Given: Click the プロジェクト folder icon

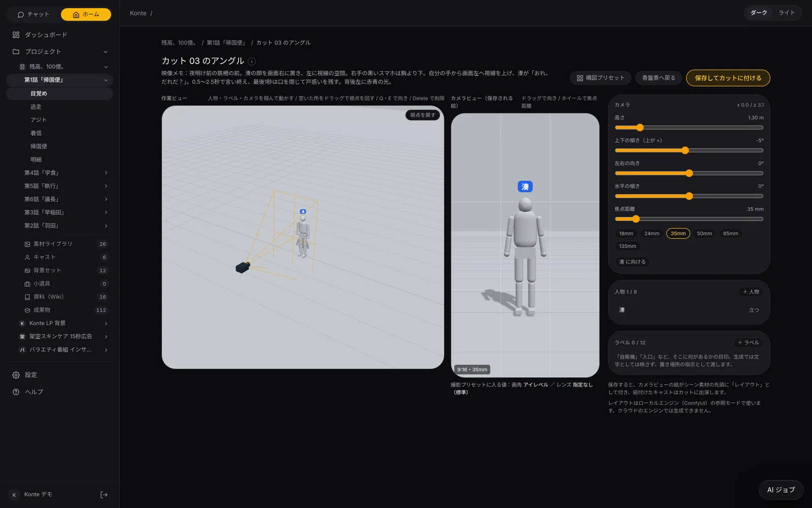Looking at the screenshot, I should point(16,51).
